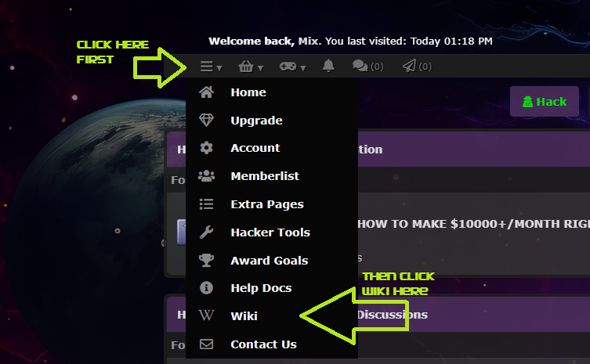Go to Home in the menu
The width and height of the screenshot is (590, 364).
[248, 92]
